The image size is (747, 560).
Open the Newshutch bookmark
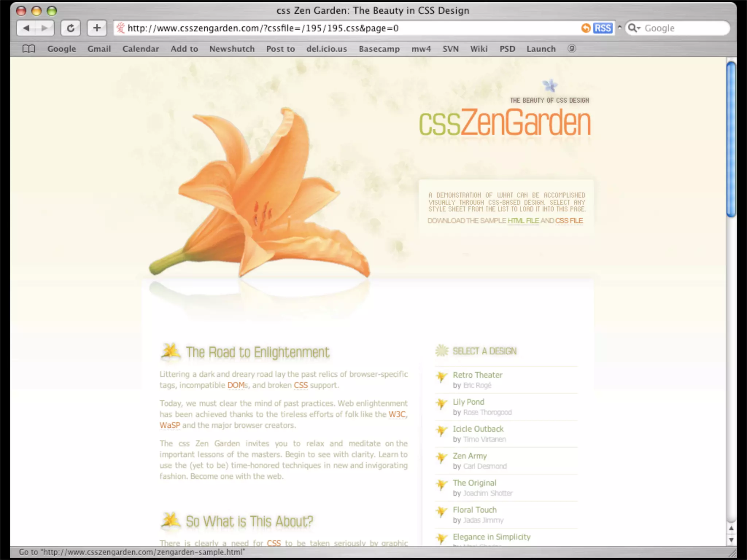pos(232,48)
